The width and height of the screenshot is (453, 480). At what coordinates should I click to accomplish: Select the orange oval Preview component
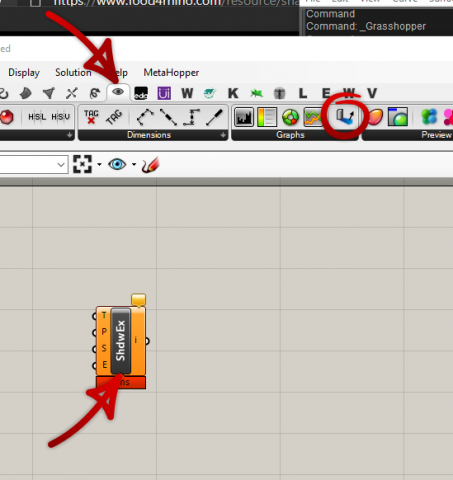[376, 117]
